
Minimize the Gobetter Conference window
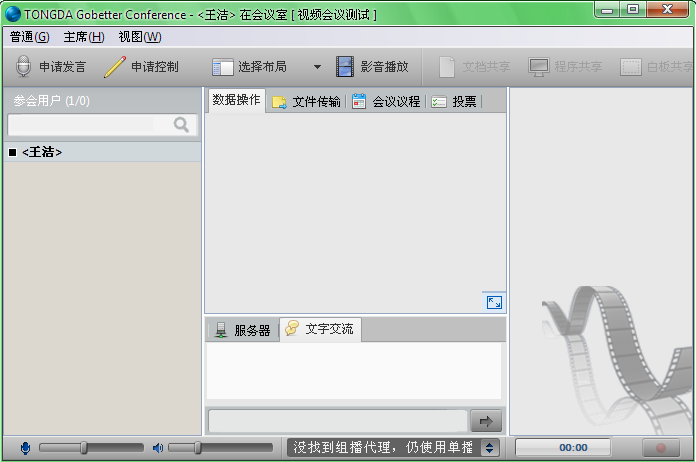608,10
